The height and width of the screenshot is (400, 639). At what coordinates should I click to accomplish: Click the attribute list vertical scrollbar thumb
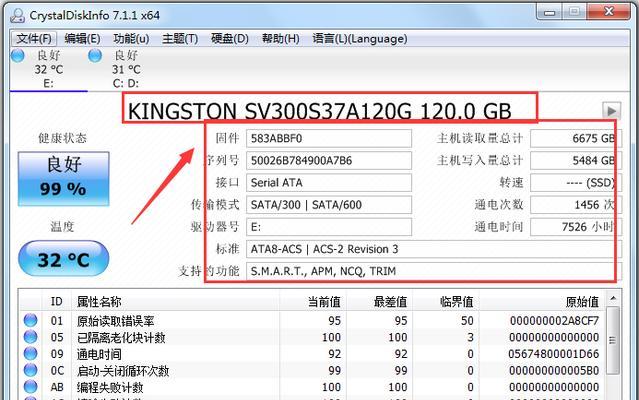coord(613,341)
